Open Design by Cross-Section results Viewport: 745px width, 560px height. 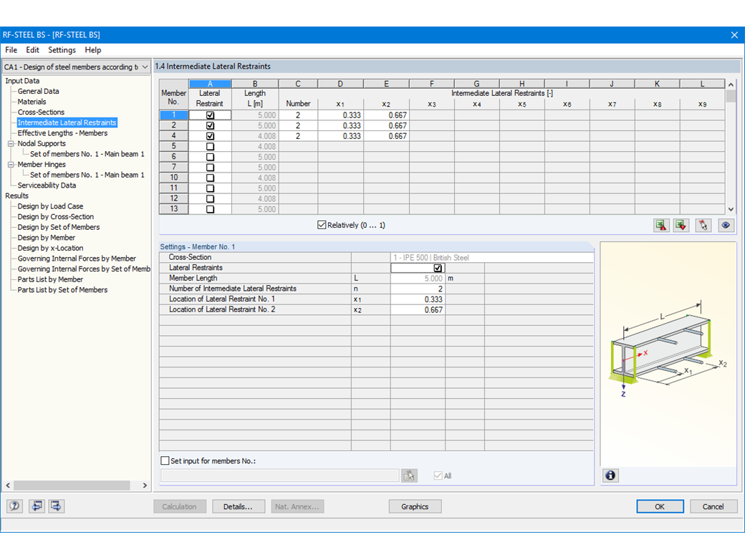point(56,216)
